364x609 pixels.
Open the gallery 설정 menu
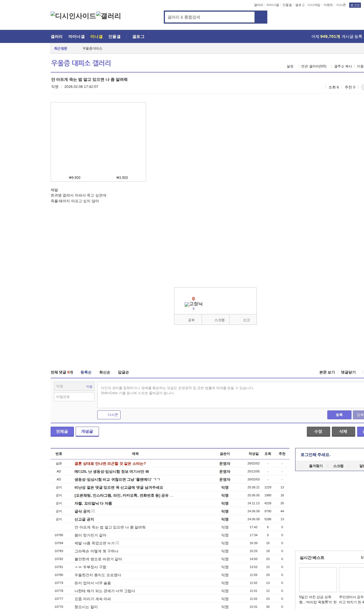[x=290, y=66]
